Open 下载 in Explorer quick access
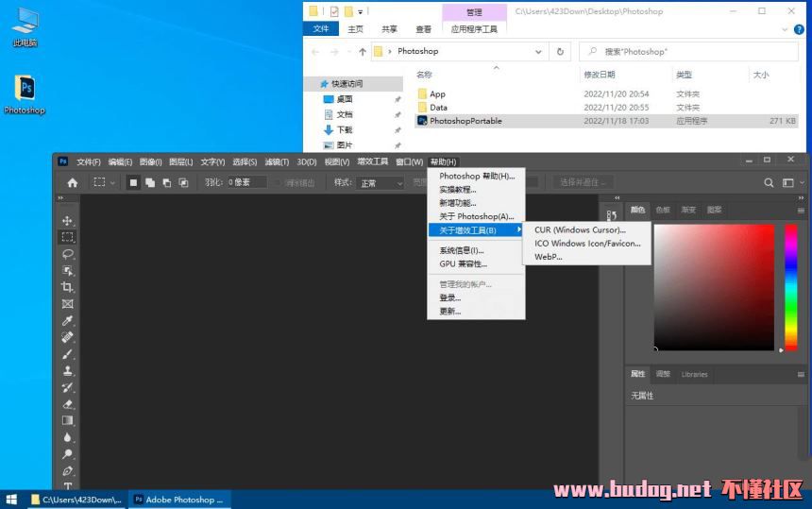 click(x=345, y=130)
